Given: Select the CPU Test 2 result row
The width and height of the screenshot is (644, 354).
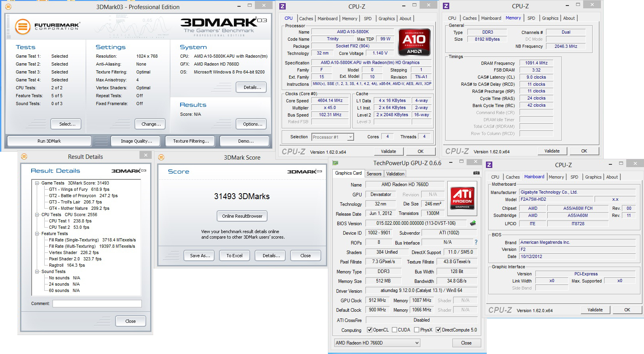Looking at the screenshot, I should coord(69,227).
